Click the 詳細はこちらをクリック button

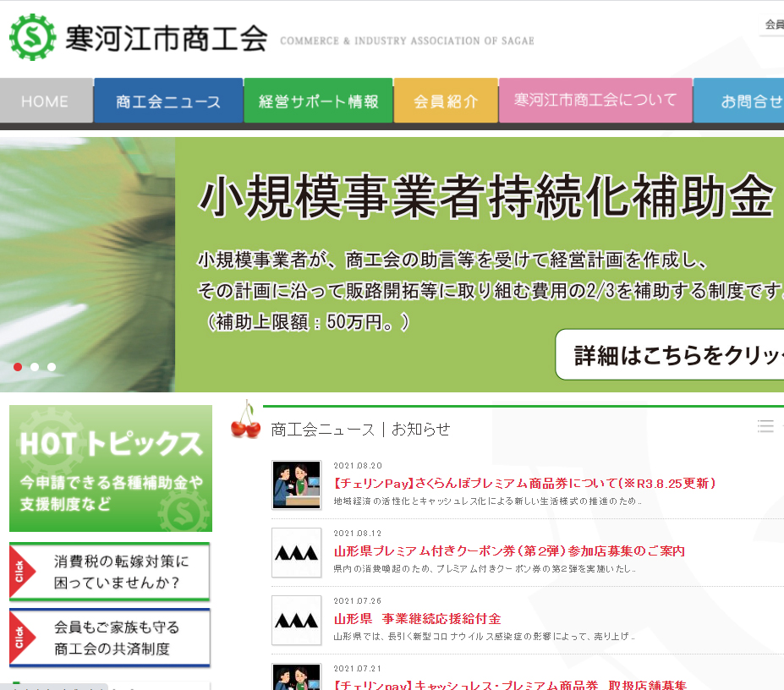coord(670,354)
